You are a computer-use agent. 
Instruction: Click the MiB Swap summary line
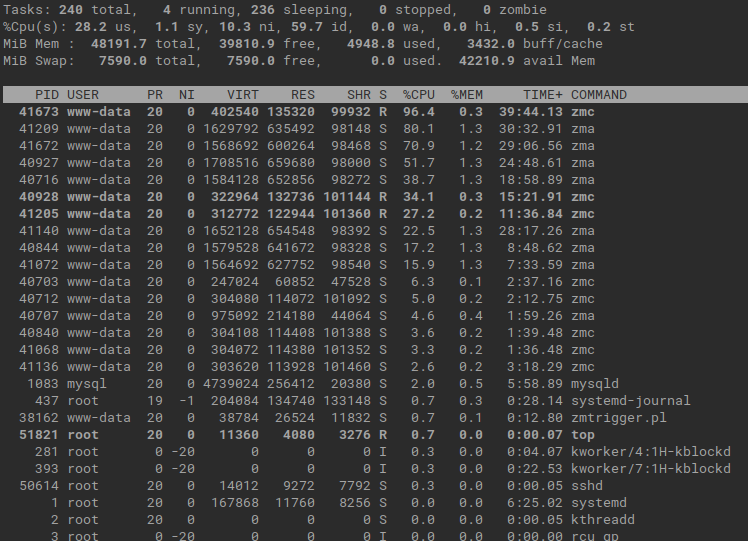[299, 61]
